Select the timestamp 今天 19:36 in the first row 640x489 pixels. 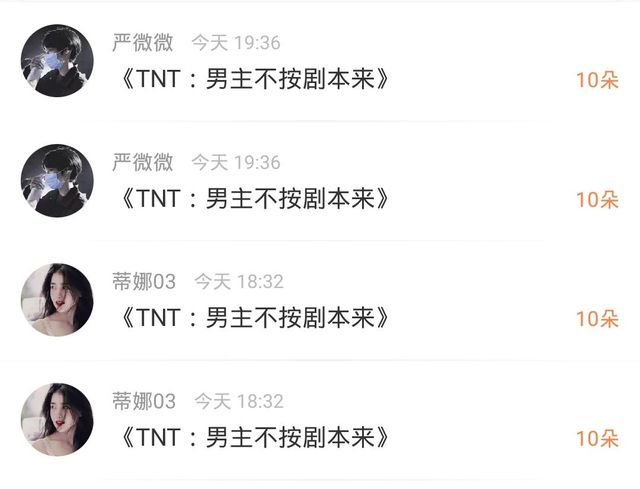coord(236,43)
